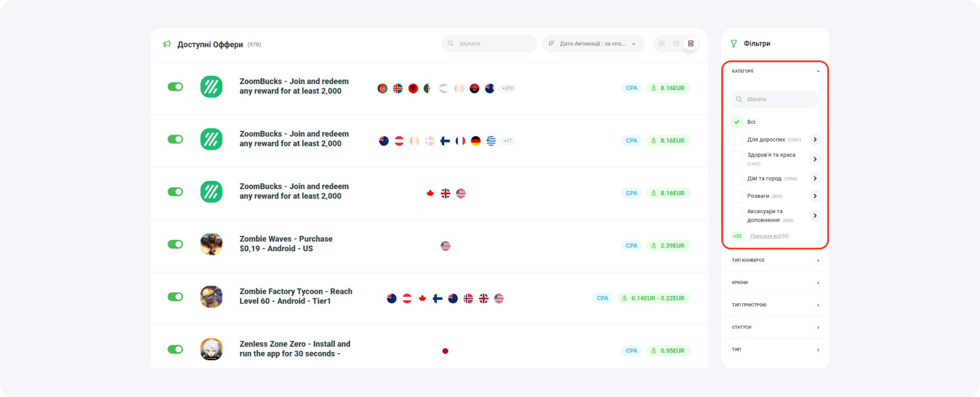This screenshot has width=980, height=397.
Task: Click the 'Показати всі(20)' link
Action: pos(769,236)
